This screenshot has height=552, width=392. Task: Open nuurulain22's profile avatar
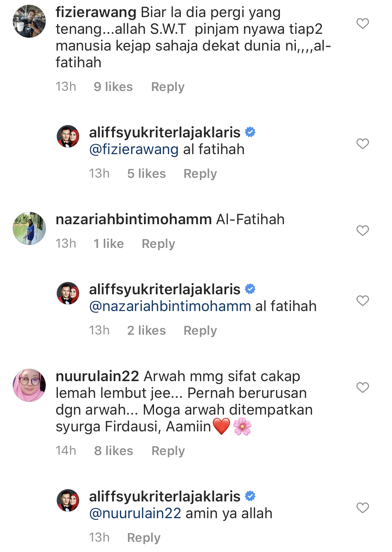pos(29,385)
